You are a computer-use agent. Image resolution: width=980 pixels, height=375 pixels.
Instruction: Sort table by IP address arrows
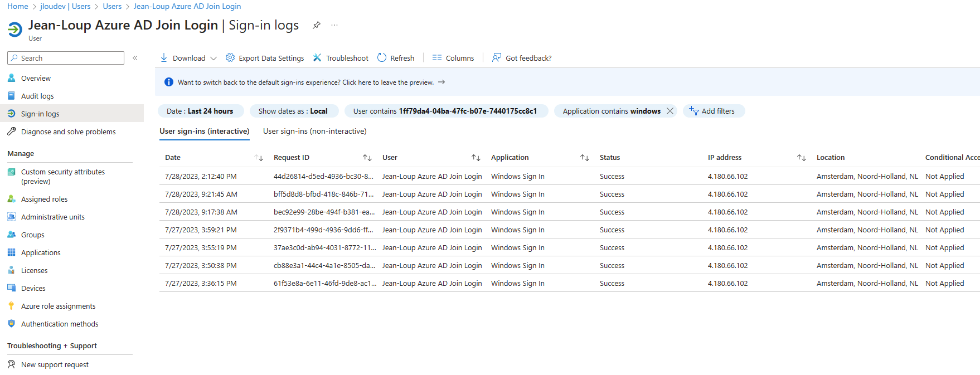(802, 158)
